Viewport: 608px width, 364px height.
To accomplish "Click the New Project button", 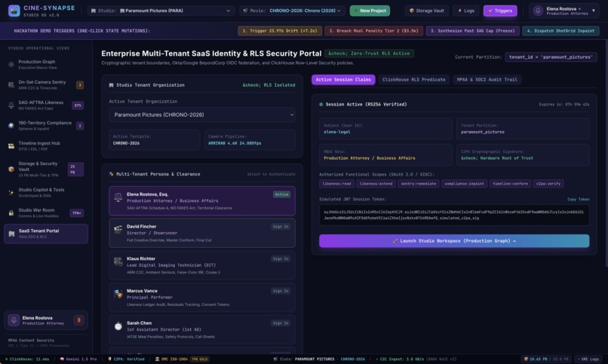I will coord(370,11).
